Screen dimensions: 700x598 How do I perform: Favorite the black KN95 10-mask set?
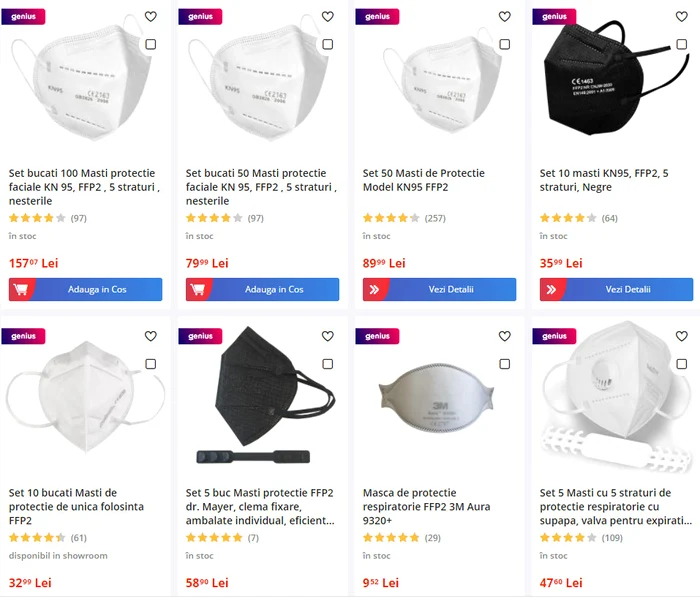(x=681, y=17)
